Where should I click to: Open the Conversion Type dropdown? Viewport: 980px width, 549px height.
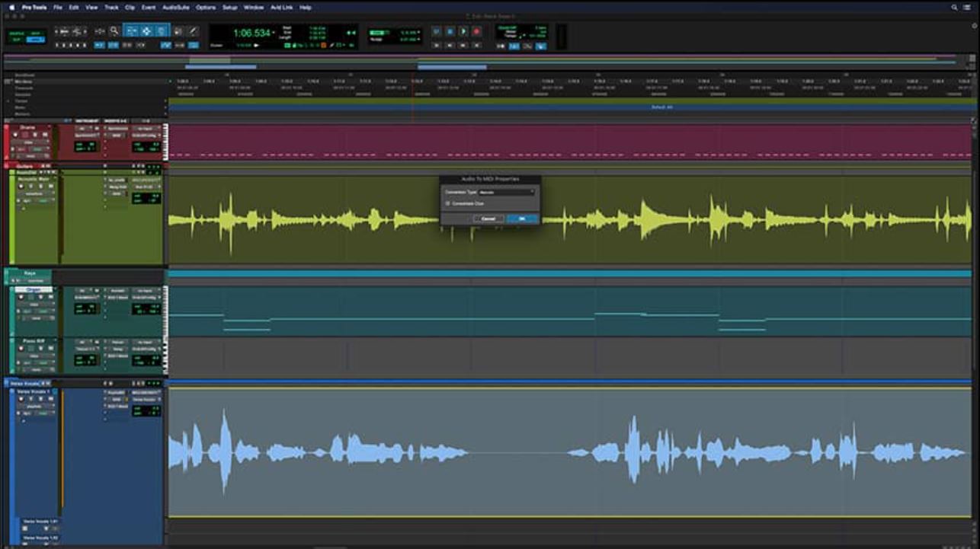coord(506,192)
